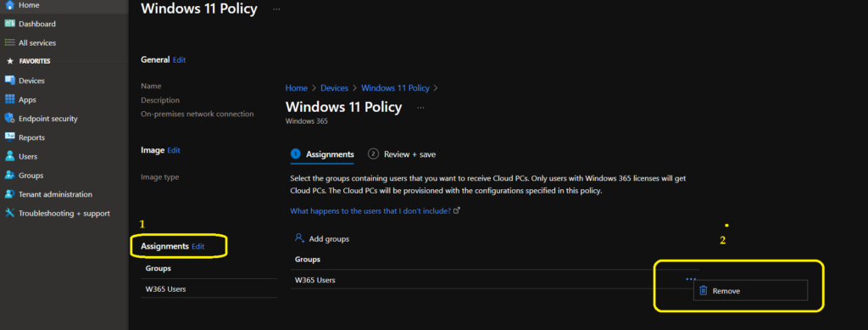Click Devices in the breadcrumb
This screenshot has width=868, height=330.
tap(334, 88)
